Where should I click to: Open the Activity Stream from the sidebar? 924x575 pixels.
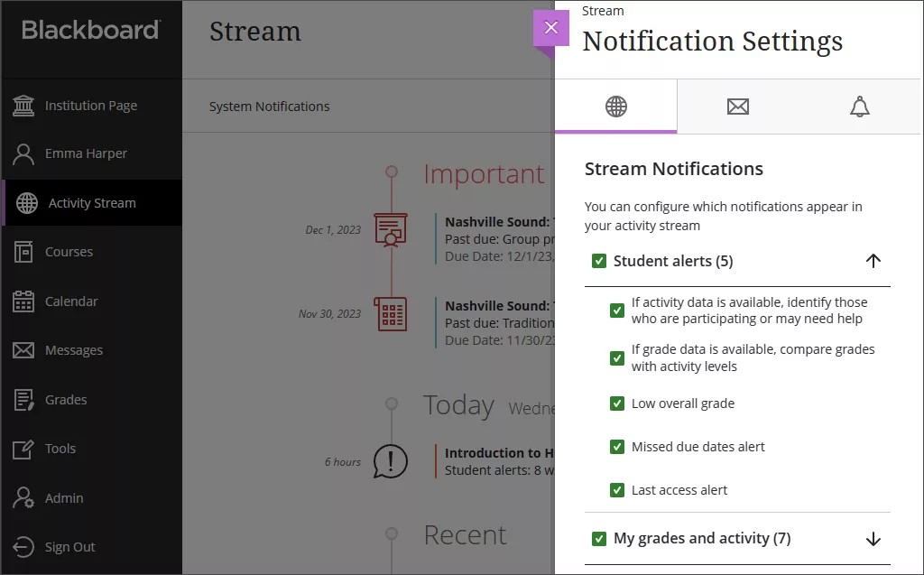click(90, 202)
